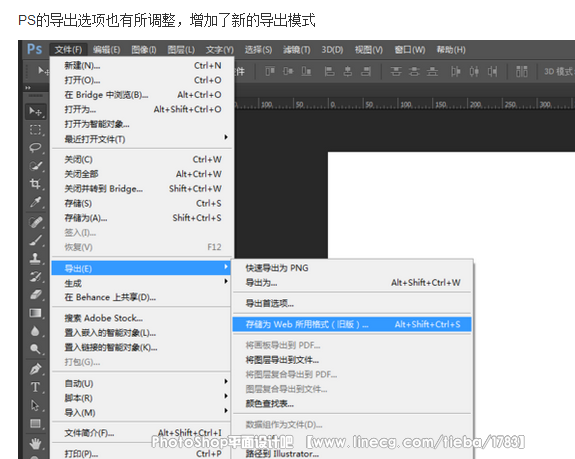Click Align right edges in options bar
This screenshot has width=575, height=459.
(x=366, y=71)
